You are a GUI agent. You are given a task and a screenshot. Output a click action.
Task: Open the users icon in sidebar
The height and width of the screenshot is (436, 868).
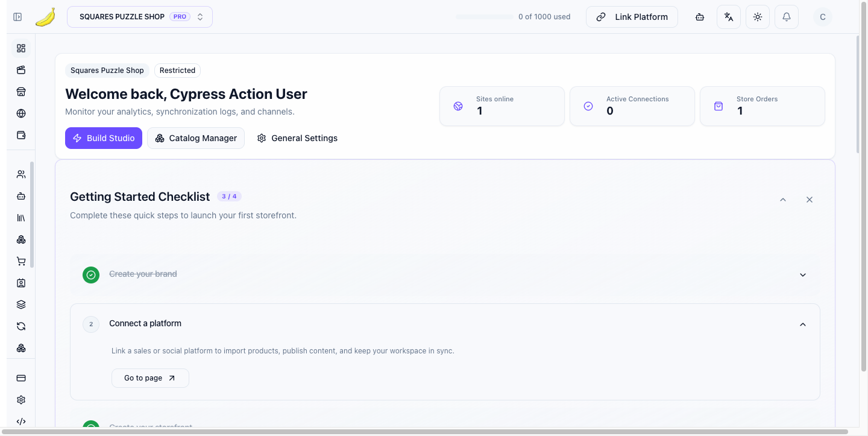click(21, 174)
